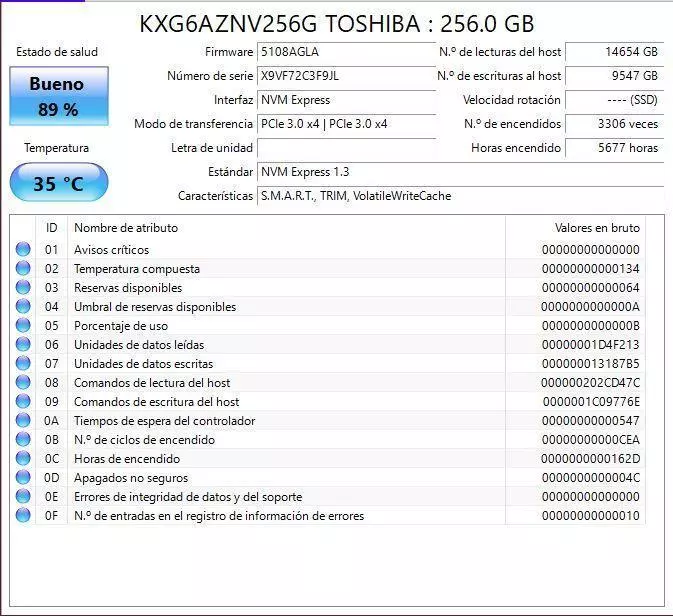
Task: Click raw value 0000000000CEA
Action: pyautogui.click(x=591, y=440)
